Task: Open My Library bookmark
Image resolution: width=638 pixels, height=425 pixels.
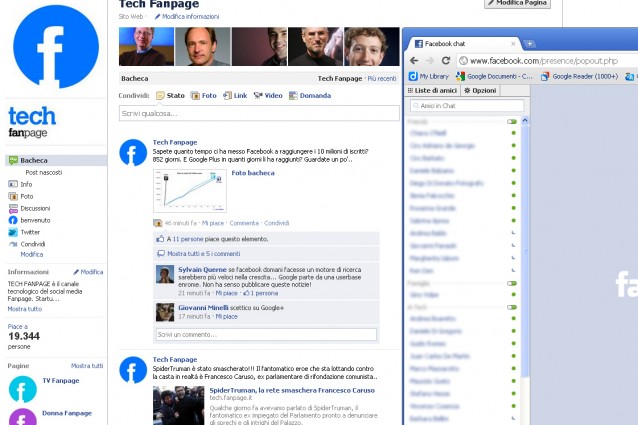Action: coord(429,76)
